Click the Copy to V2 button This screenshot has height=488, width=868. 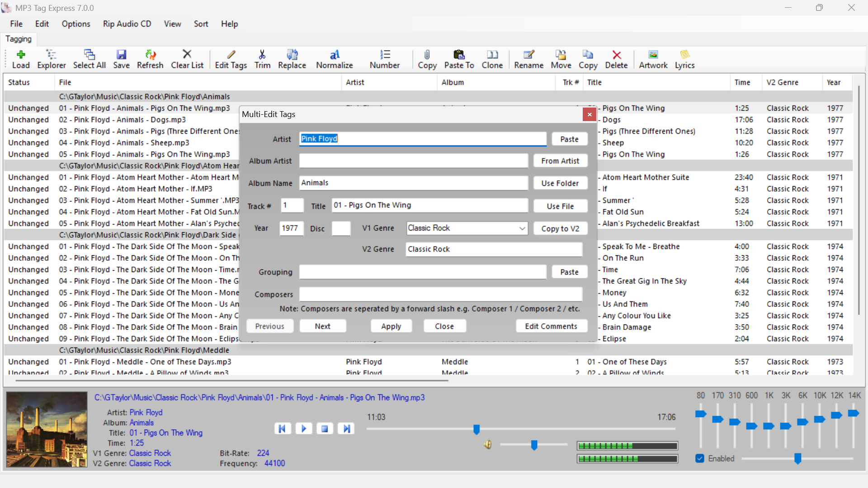tap(560, 229)
